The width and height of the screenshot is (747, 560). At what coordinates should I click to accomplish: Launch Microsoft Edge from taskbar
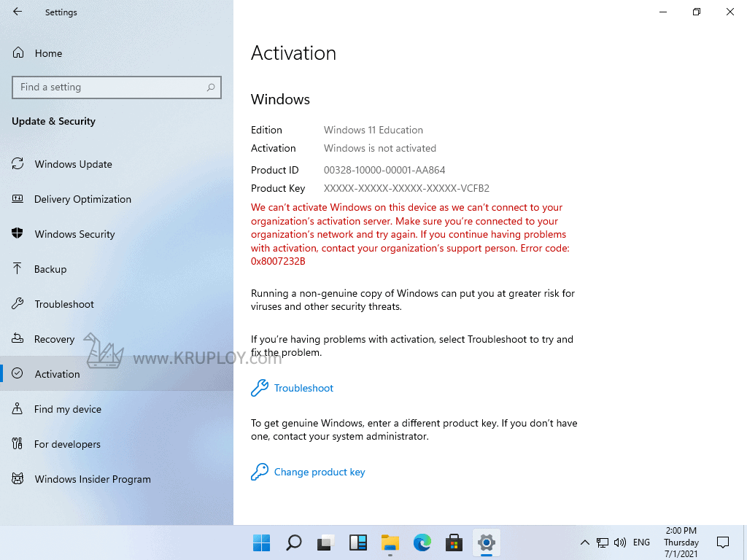[x=422, y=542]
